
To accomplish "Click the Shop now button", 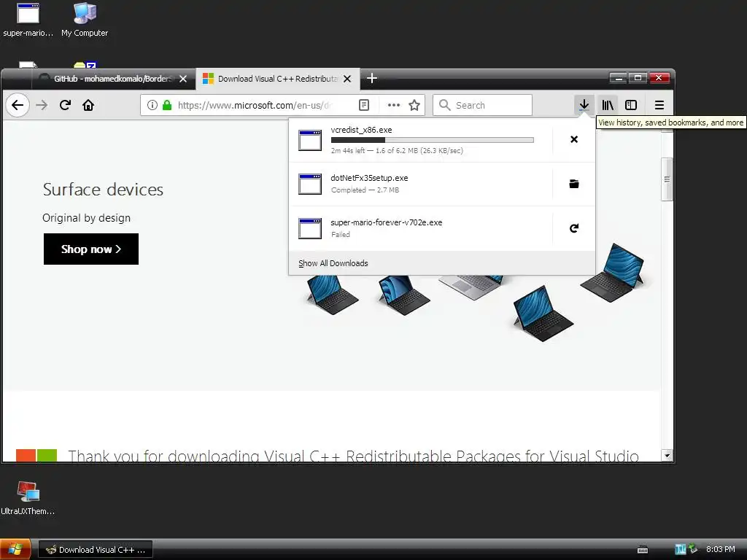I will click(91, 249).
